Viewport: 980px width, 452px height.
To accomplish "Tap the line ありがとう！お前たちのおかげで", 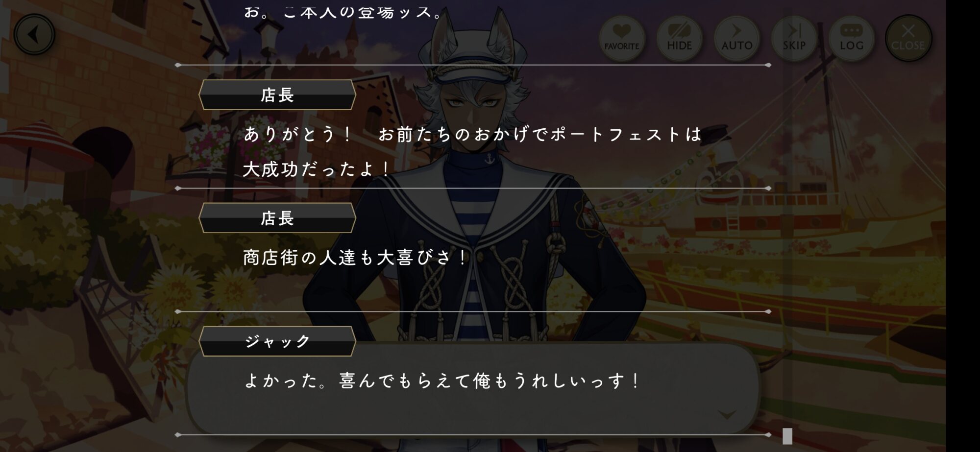I will tap(472, 134).
